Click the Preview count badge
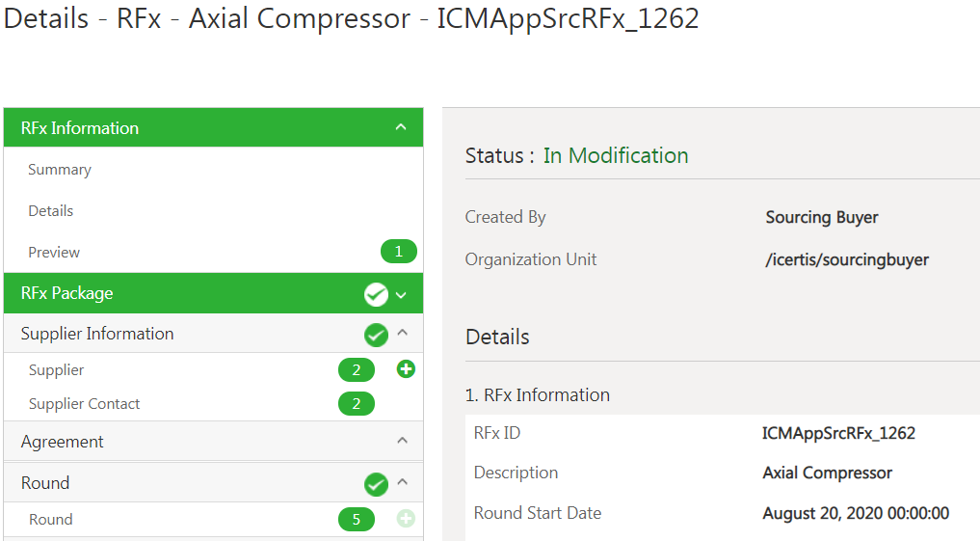 tap(399, 252)
